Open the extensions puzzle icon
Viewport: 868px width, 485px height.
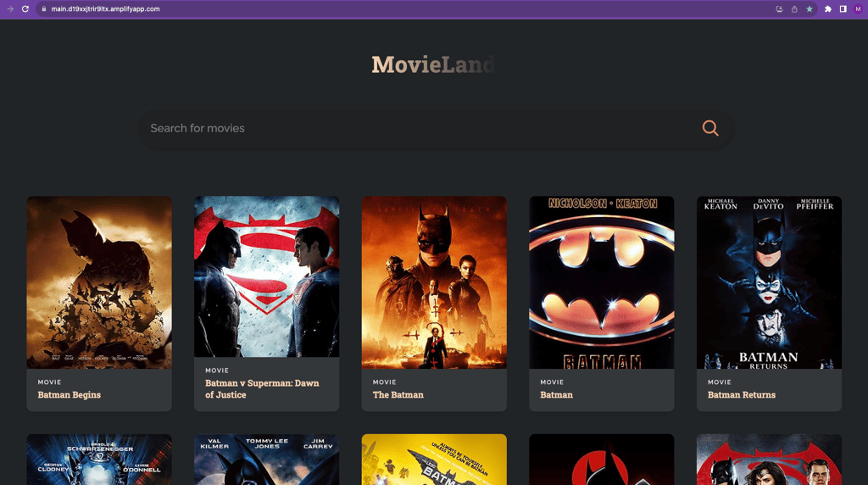tap(827, 8)
